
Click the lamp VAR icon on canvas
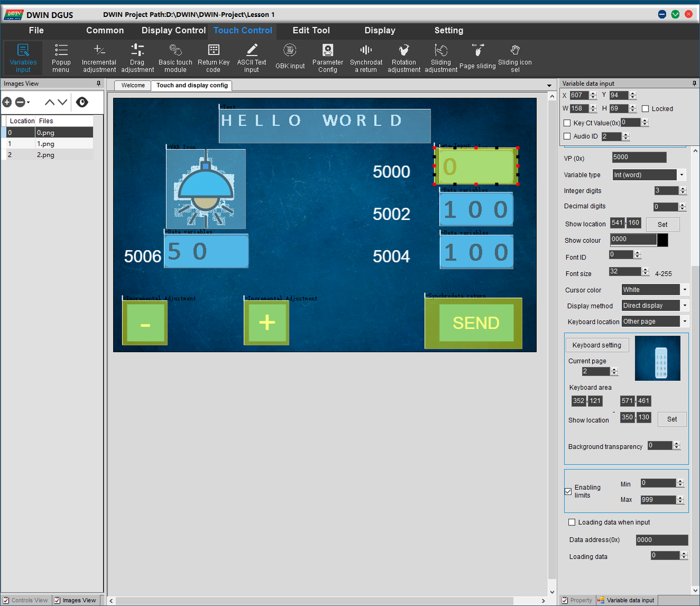pyautogui.click(x=206, y=189)
